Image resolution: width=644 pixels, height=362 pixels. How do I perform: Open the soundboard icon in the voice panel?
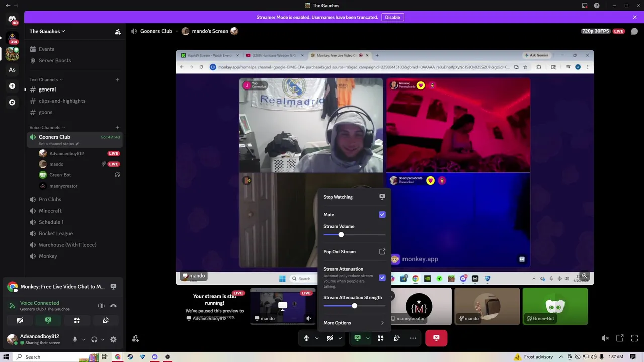106,320
